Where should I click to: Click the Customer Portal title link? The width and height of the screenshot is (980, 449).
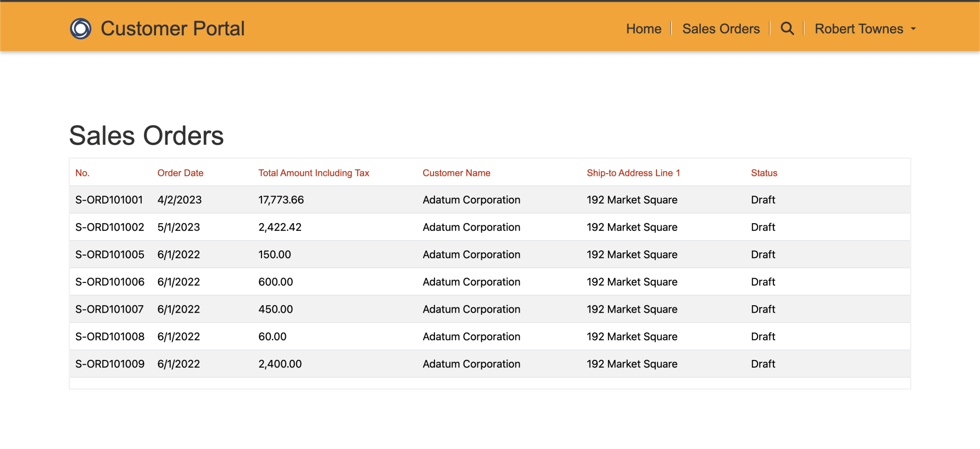coord(173,28)
